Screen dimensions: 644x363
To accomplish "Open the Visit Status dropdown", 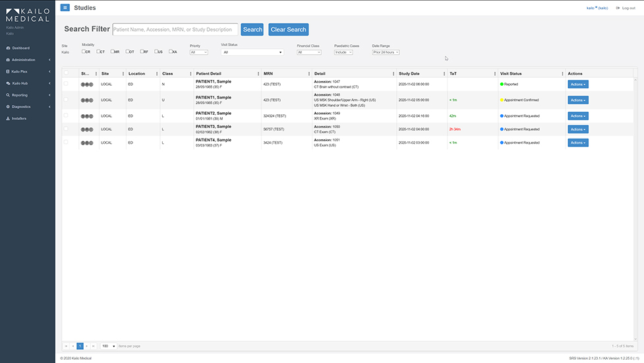I will coord(252,52).
